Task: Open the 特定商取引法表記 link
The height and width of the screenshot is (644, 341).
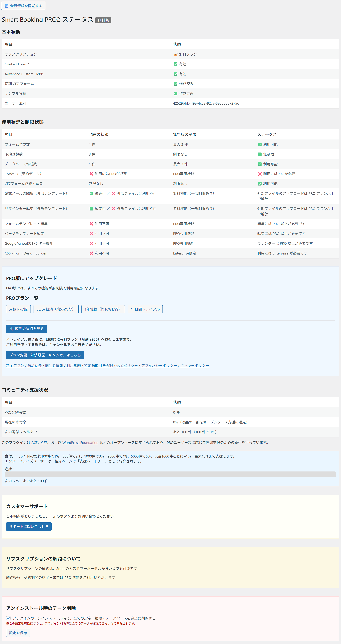Action: point(98,365)
